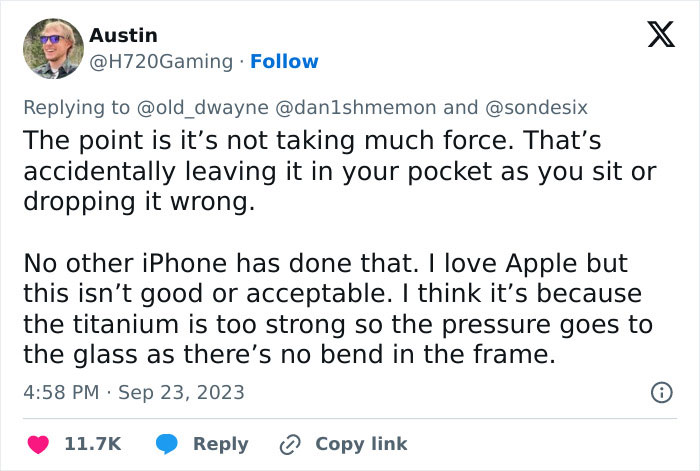This screenshot has width=700, height=471.
Task: Open the @old_dwayne mention
Action: [201, 107]
